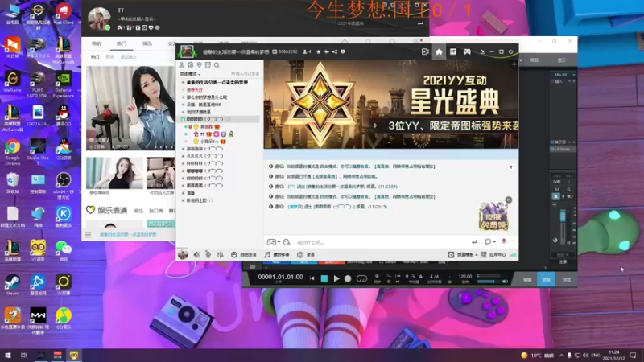The width and height of the screenshot is (644, 362).
Task: Open the Task View taskbar button
Action: [x=24, y=355]
